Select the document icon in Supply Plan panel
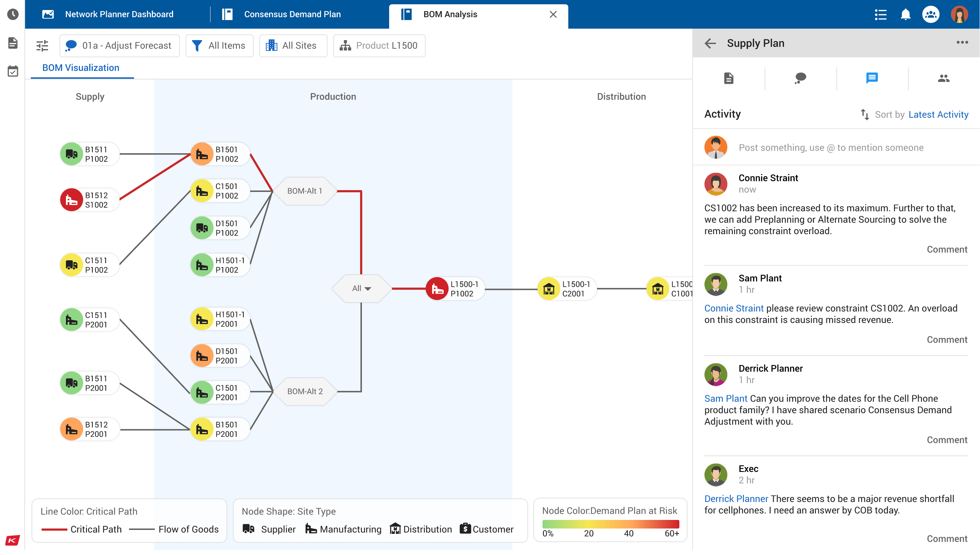The image size is (980, 555). [729, 77]
